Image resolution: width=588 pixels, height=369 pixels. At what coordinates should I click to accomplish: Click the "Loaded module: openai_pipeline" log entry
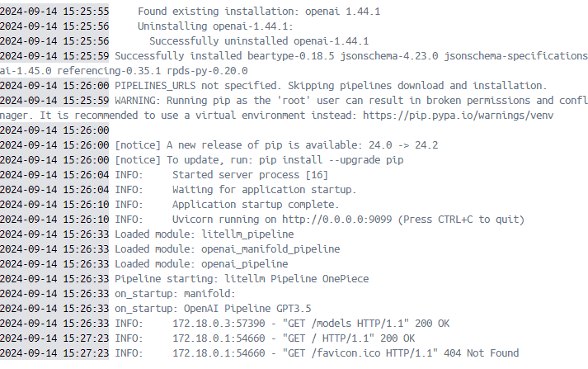pos(201,264)
